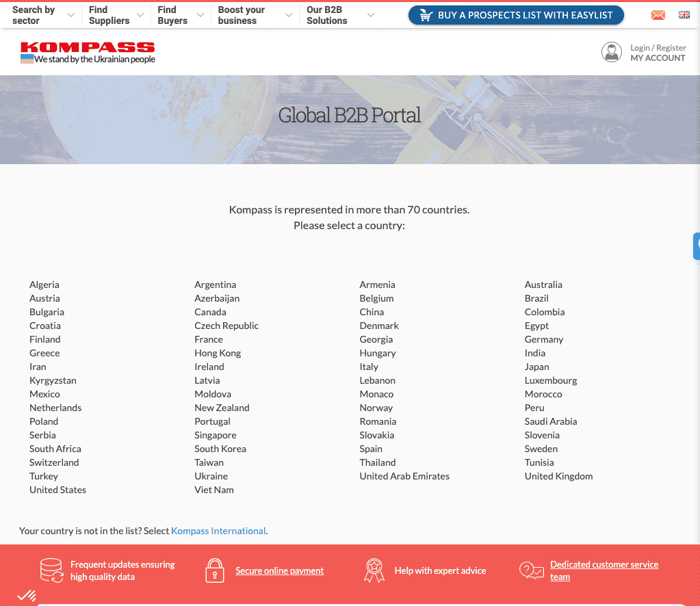This screenshot has width=700, height=606.
Task: Expand the Find Suppliers chevron
Action: point(140,15)
